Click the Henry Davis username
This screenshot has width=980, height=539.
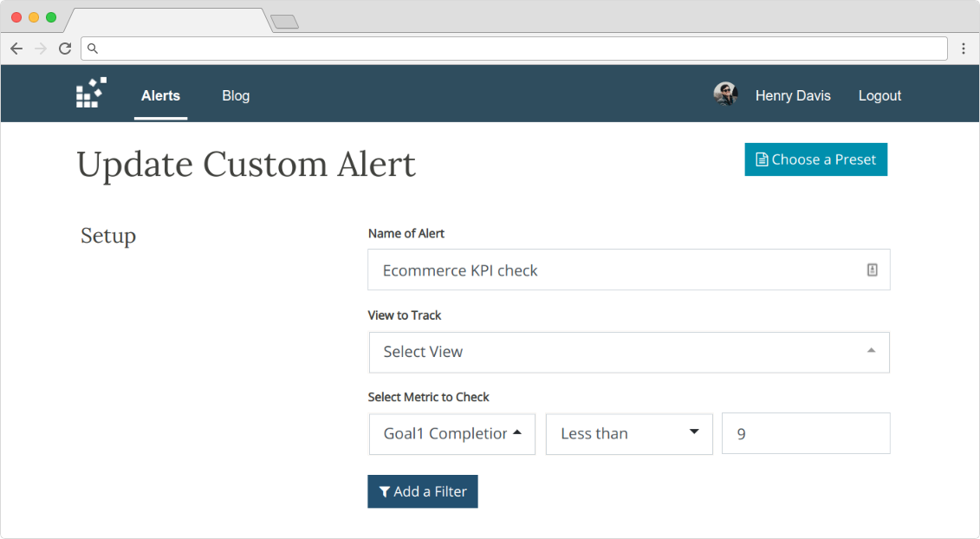click(793, 95)
